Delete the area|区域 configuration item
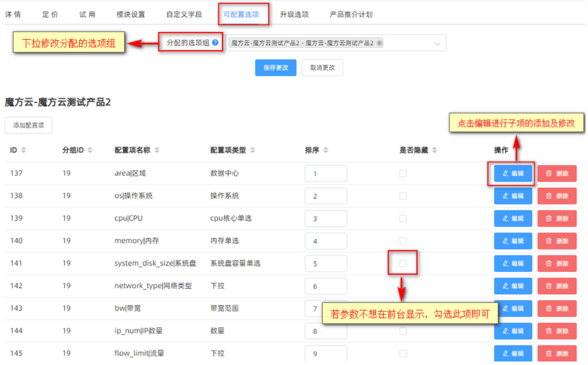Screen dimensions: 588x365 tap(557, 174)
